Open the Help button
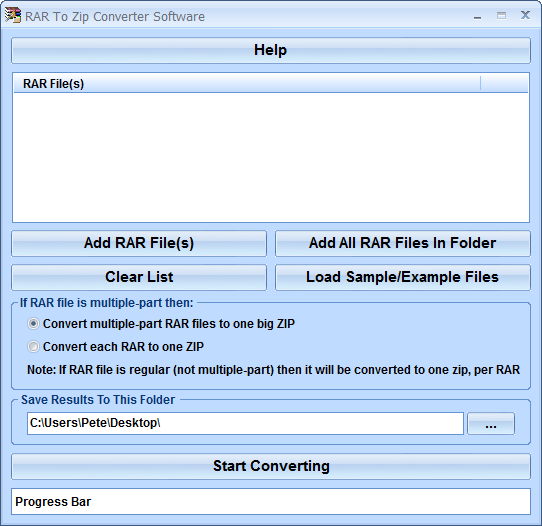 point(271,50)
